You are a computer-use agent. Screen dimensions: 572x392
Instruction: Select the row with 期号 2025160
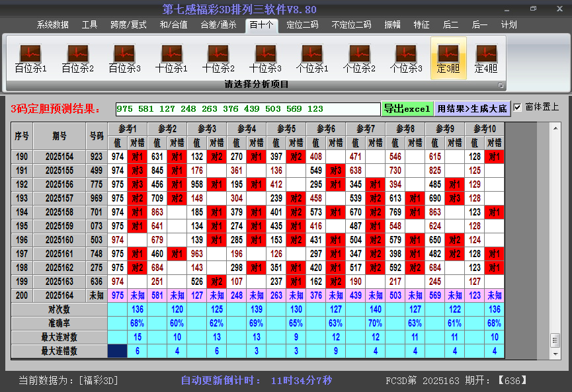coord(257,240)
